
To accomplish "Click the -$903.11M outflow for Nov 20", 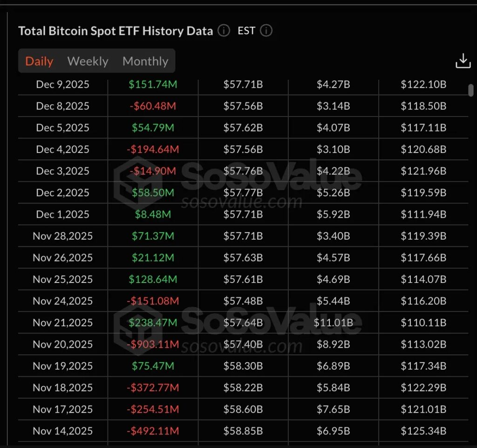I will (152, 344).
